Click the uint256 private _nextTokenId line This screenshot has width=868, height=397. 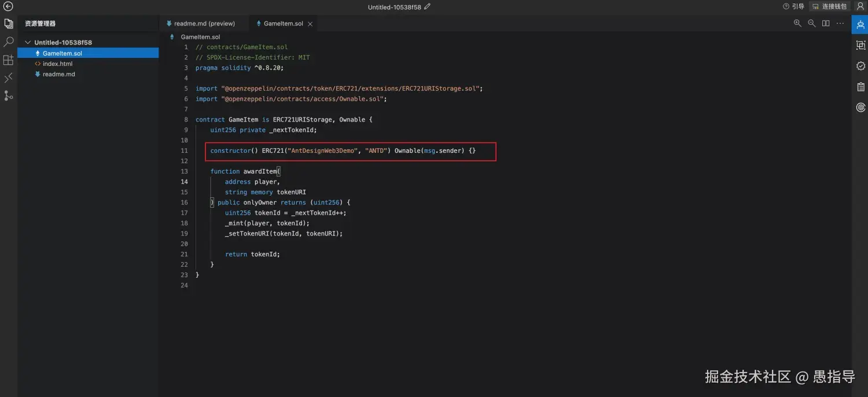pyautogui.click(x=263, y=130)
